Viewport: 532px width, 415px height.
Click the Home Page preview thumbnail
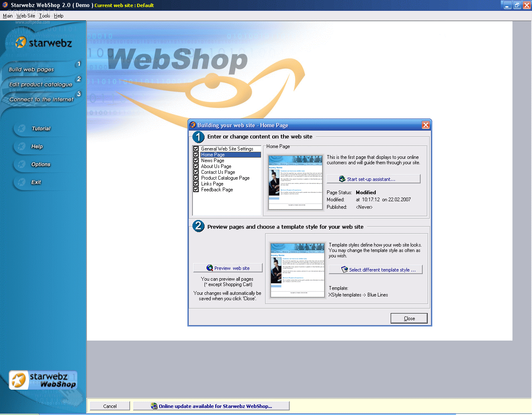pyautogui.click(x=296, y=182)
